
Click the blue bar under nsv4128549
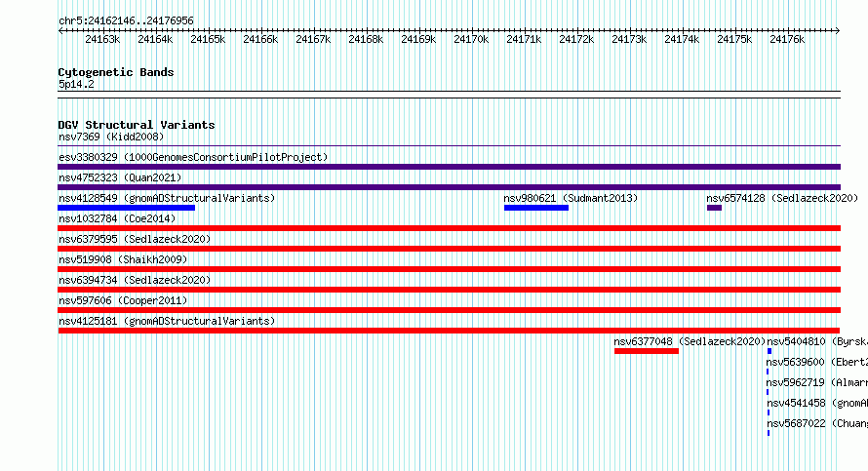click(126, 208)
